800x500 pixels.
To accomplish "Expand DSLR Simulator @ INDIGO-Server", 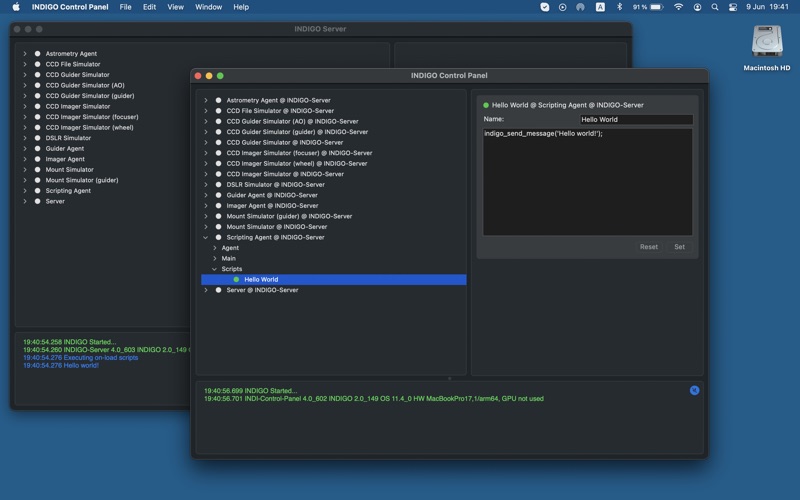I will [x=206, y=185].
